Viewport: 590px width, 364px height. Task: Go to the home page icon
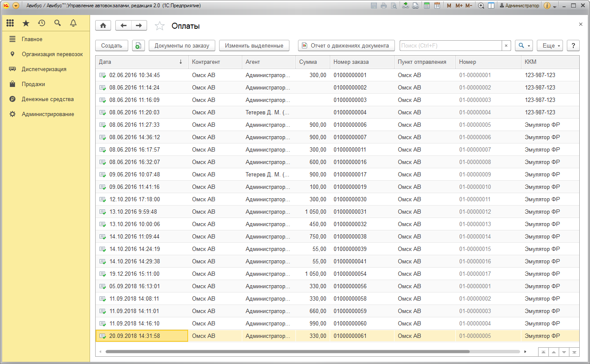(103, 26)
